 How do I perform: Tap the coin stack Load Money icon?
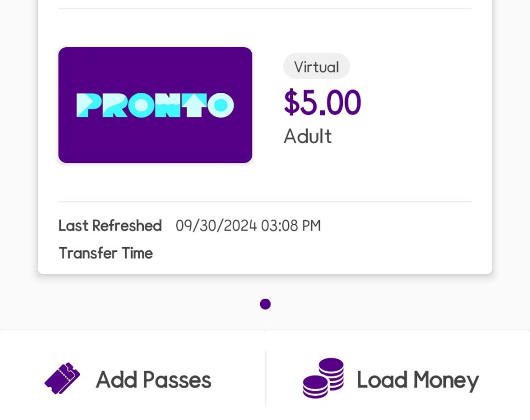point(324,378)
